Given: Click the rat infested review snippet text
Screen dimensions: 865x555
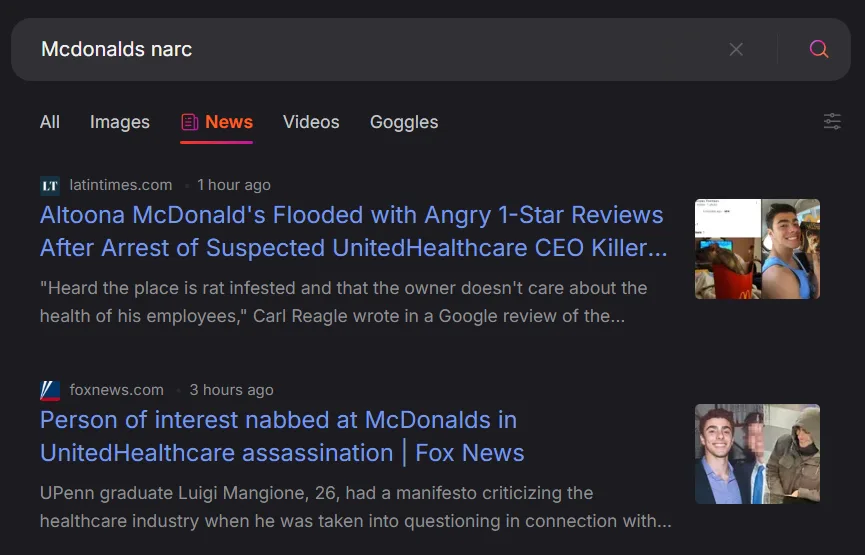Looking at the screenshot, I should tap(343, 302).
